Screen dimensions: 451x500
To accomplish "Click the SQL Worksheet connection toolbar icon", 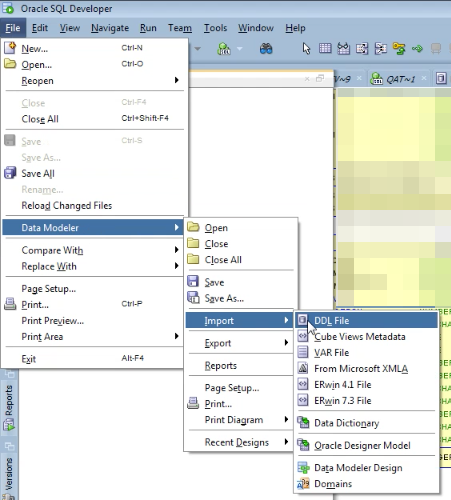I will click(224, 49).
